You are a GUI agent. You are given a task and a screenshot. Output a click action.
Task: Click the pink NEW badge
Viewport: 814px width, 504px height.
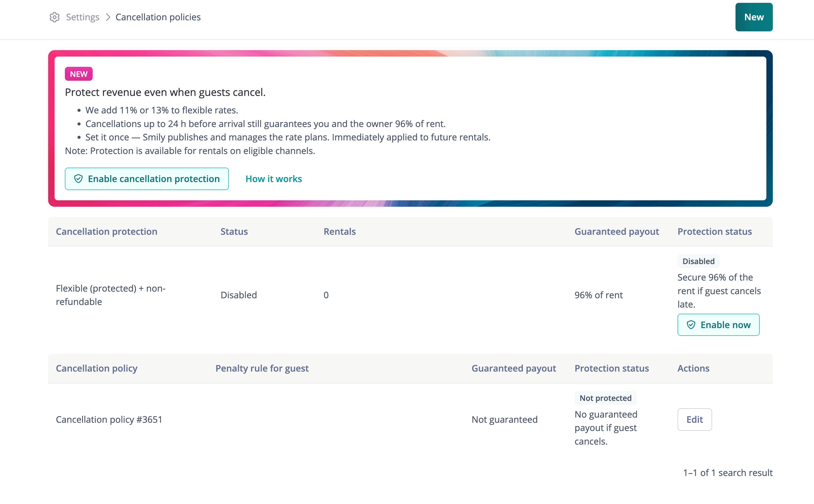pyautogui.click(x=79, y=74)
